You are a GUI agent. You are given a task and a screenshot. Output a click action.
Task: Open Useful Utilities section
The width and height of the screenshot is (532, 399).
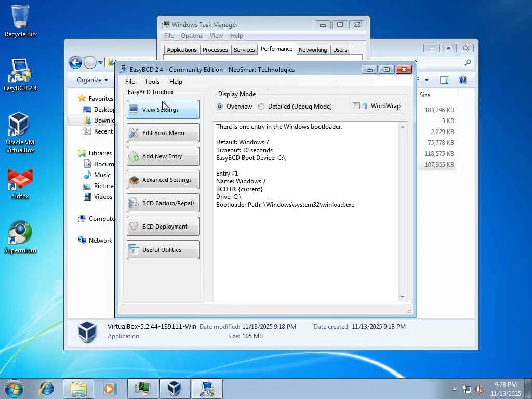(x=163, y=250)
